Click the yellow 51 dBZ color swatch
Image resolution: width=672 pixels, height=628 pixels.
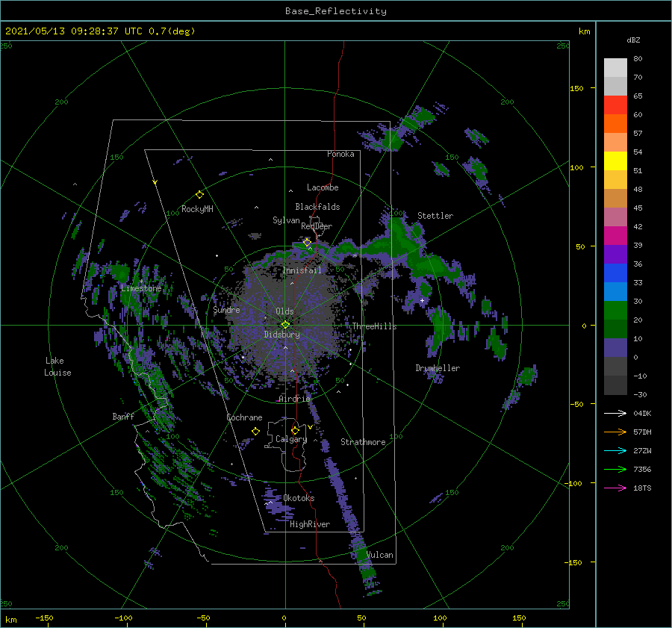pos(615,161)
